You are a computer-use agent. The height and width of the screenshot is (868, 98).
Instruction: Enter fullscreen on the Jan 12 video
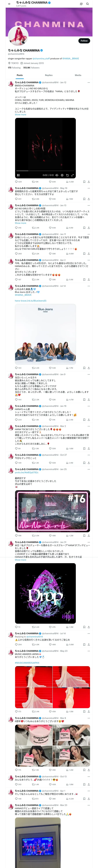coord(72,175)
